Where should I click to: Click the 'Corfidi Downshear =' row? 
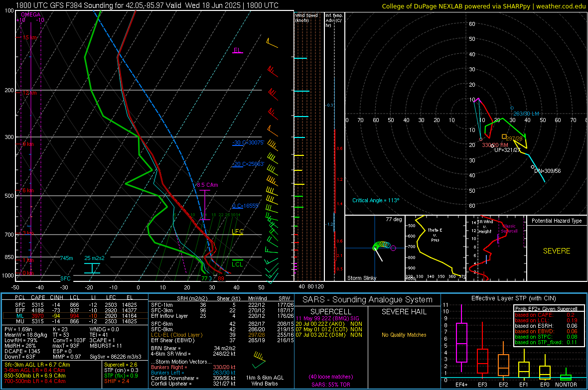[193, 378]
